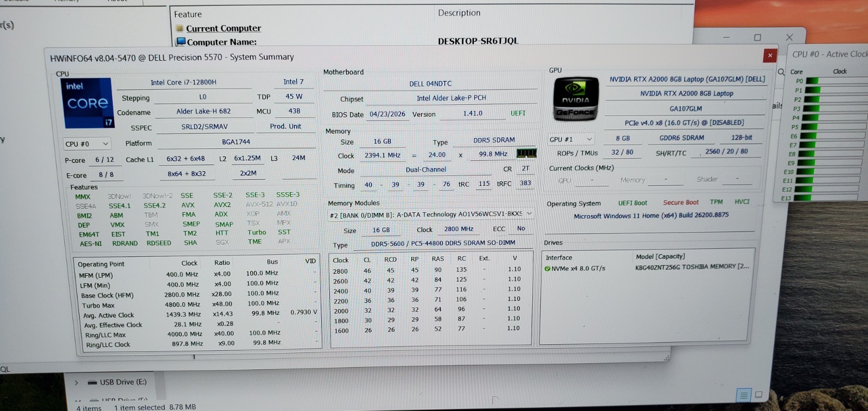Click the folder icon beside Current Computer
This screenshot has width=868, height=411.
tap(180, 28)
